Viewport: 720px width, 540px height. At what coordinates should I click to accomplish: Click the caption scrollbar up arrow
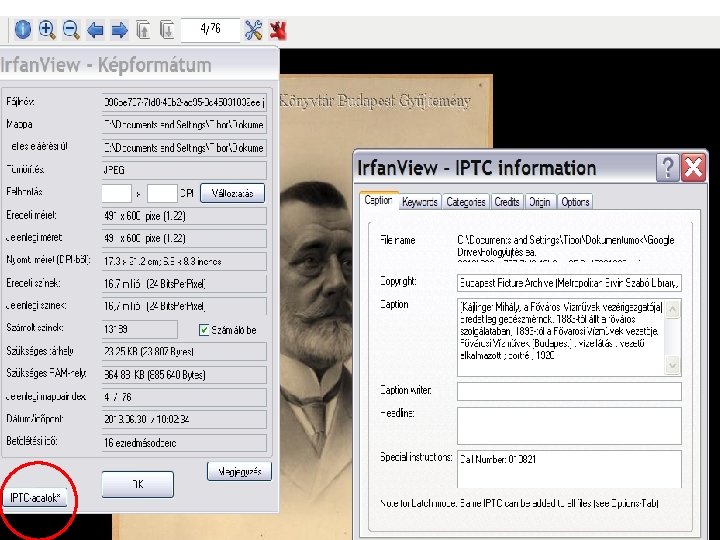673,309
